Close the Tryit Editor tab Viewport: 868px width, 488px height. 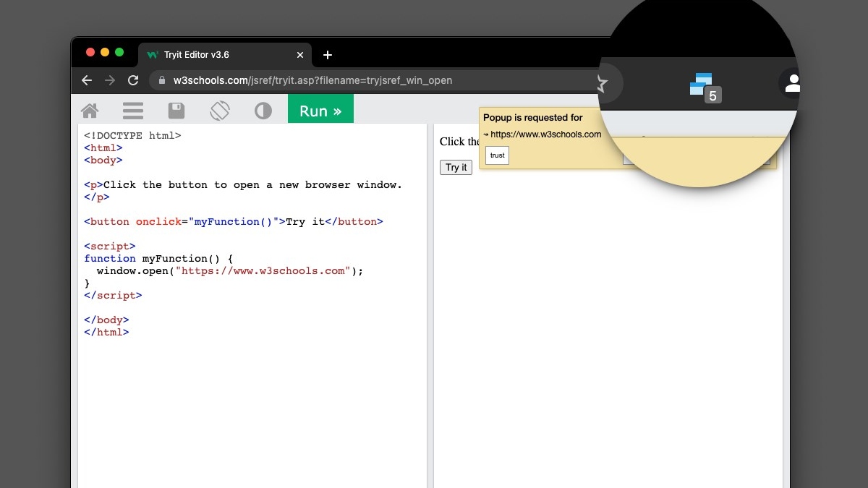click(x=300, y=55)
